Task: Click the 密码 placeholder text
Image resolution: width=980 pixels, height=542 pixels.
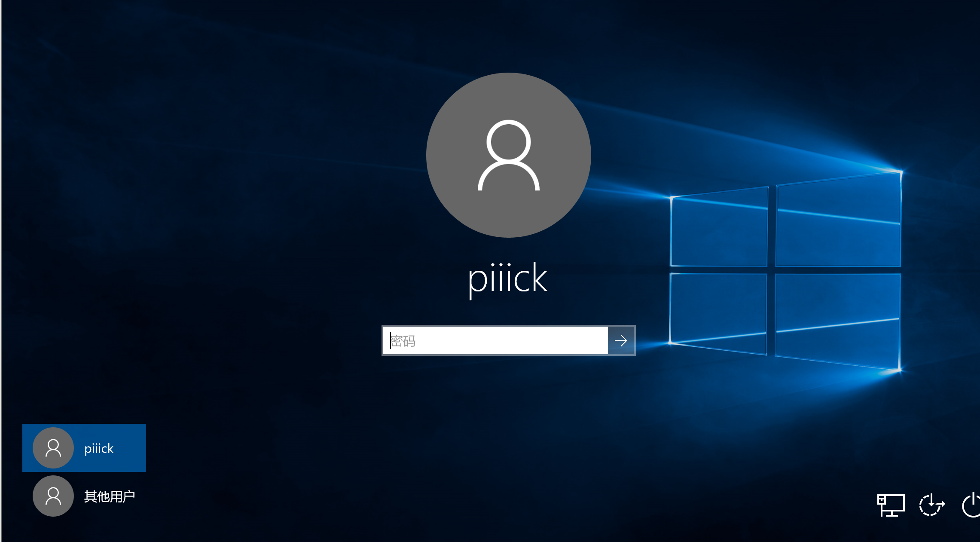Action: tap(403, 341)
